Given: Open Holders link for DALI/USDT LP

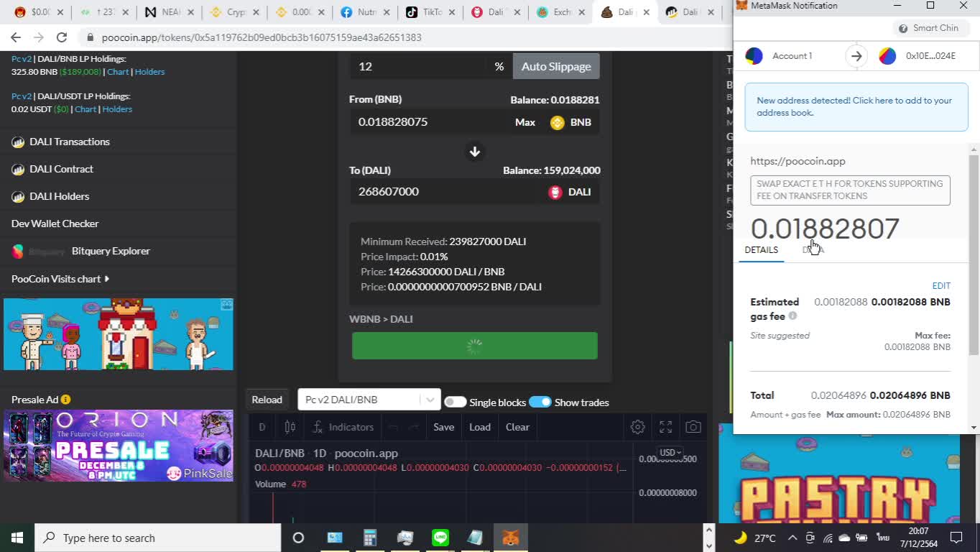Looking at the screenshot, I should (117, 109).
